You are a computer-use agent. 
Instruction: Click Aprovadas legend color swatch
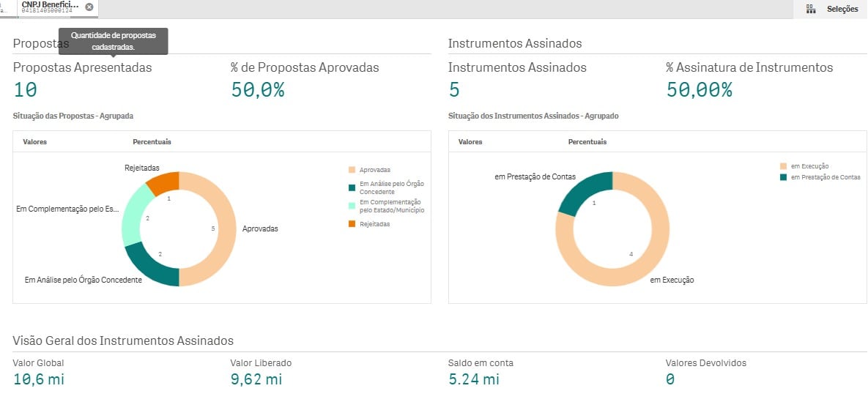click(352, 169)
